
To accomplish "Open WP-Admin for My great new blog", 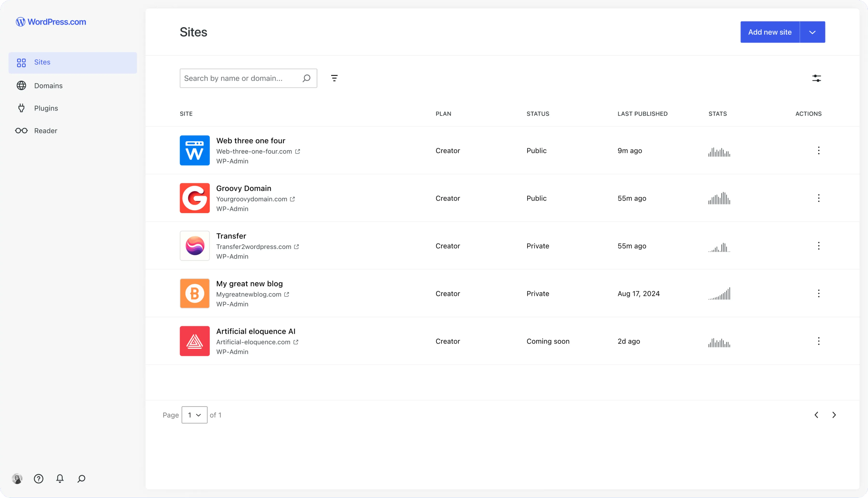I will [232, 304].
